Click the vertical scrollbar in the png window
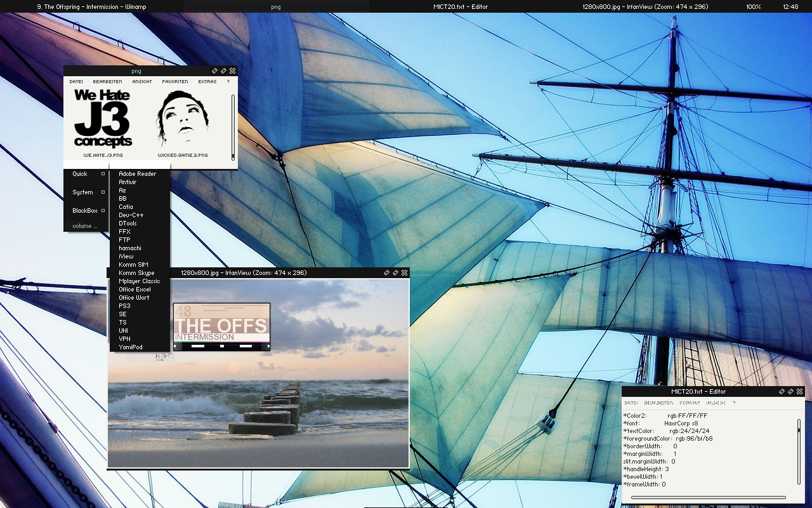 pyautogui.click(x=233, y=127)
